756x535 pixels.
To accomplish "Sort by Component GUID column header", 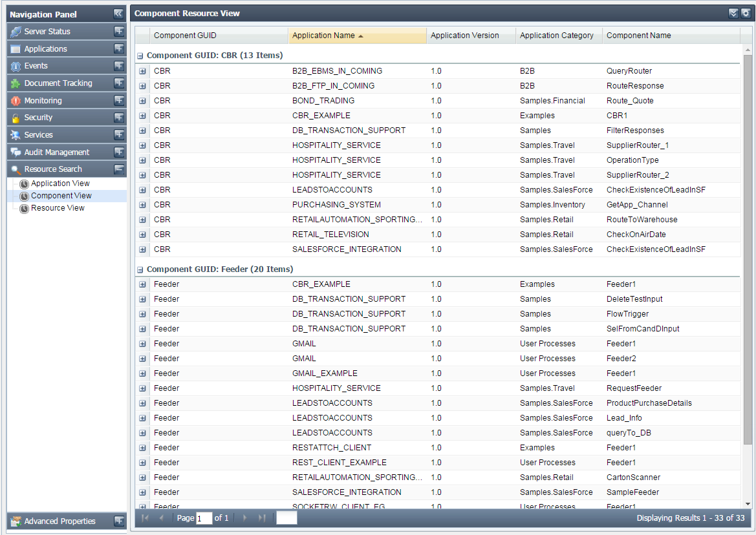I will (219, 36).
